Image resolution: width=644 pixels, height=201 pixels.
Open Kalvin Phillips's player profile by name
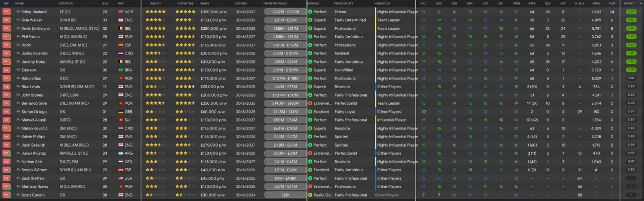34,137
